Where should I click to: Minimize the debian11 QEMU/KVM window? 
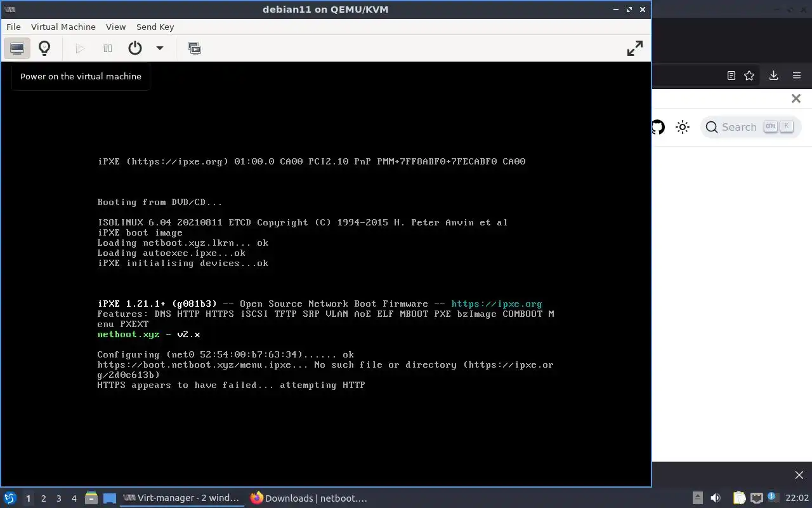[616, 10]
